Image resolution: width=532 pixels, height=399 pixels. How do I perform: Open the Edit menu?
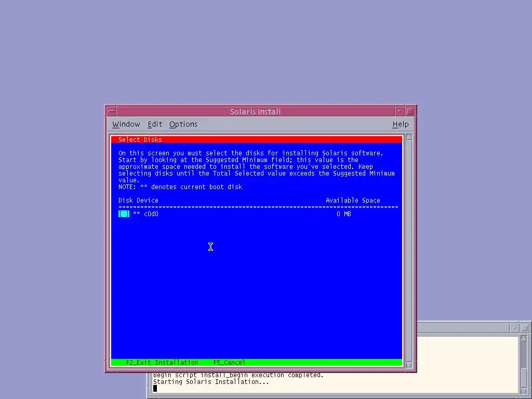click(155, 124)
